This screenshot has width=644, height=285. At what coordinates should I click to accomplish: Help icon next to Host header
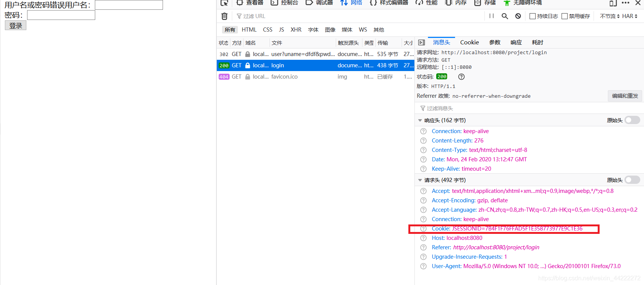point(423,238)
